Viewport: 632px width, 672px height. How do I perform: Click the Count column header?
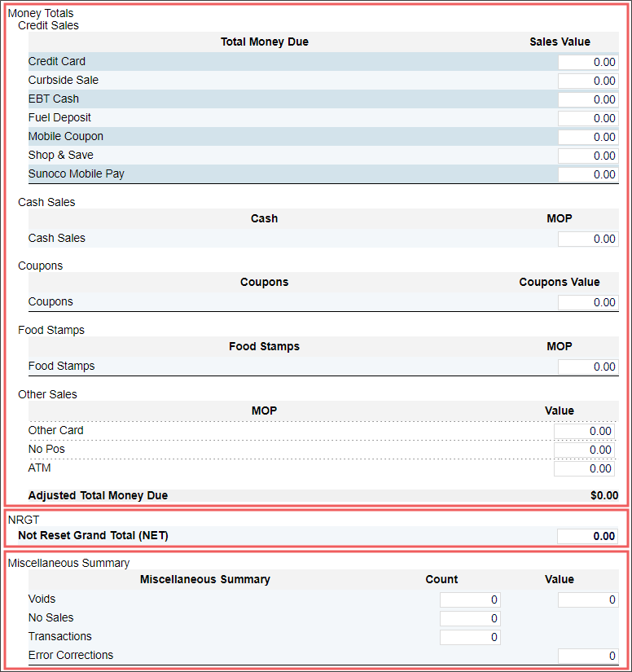coord(441,580)
